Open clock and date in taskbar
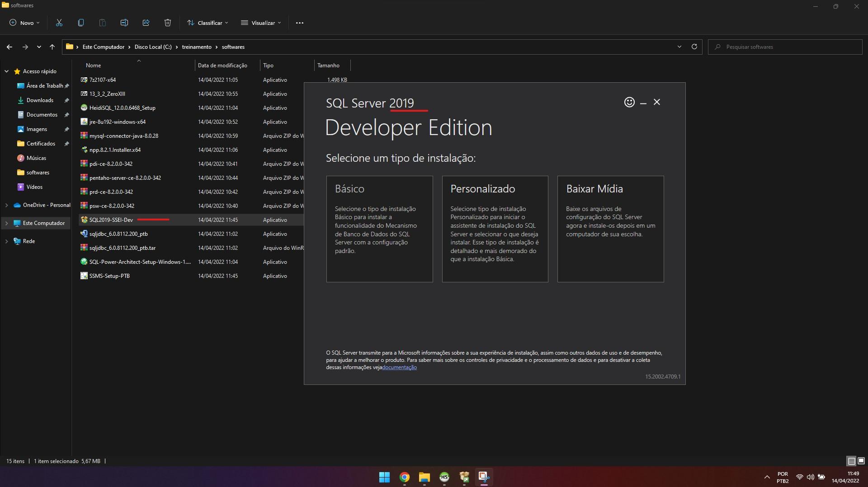The width and height of the screenshot is (868, 487). pyautogui.click(x=845, y=477)
